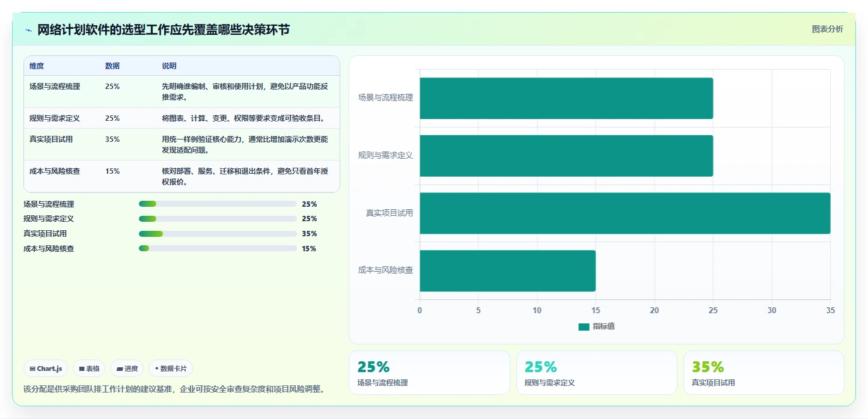868x419 pixels.
Task: Click the 真实项目试用 chart bar
Action: pyautogui.click(x=625, y=213)
